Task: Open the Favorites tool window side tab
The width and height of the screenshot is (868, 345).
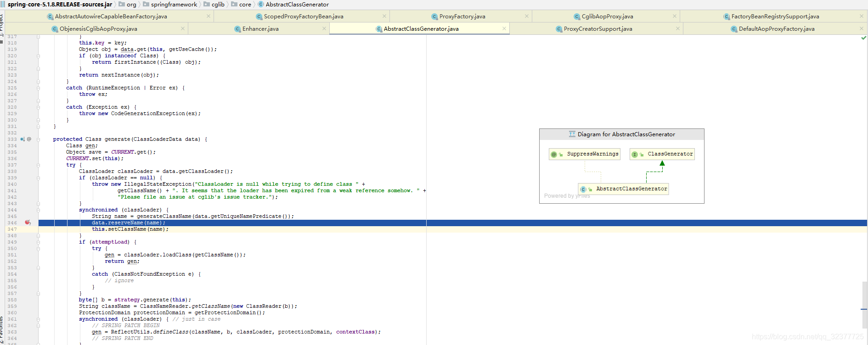Action: [x=2, y=330]
